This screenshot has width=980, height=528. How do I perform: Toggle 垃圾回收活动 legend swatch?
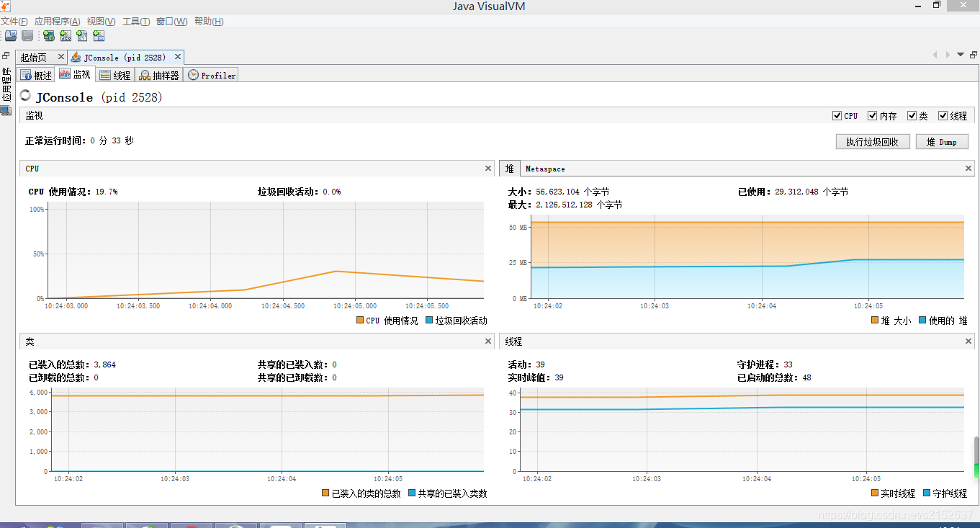429,321
